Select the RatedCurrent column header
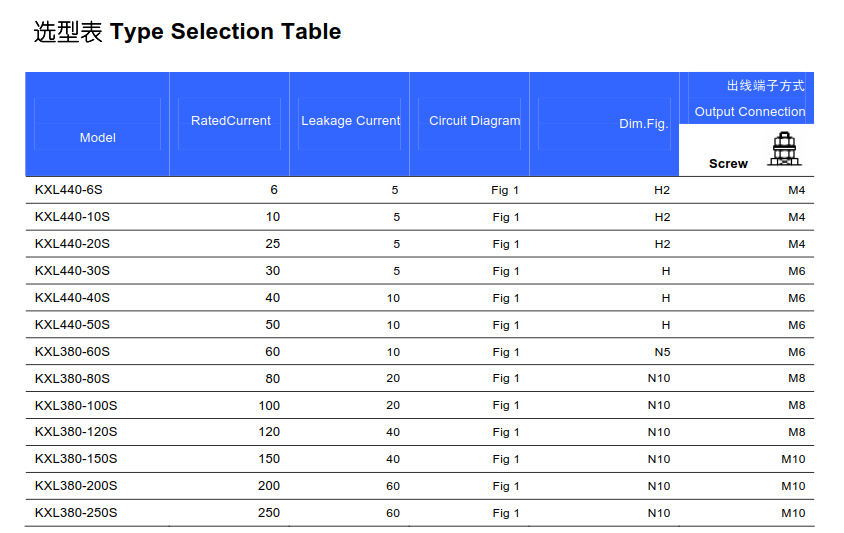 tap(230, 121)
